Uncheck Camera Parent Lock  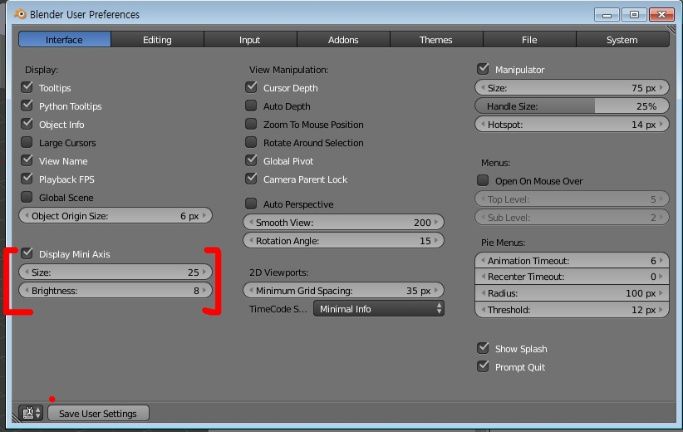click(251, 179)
